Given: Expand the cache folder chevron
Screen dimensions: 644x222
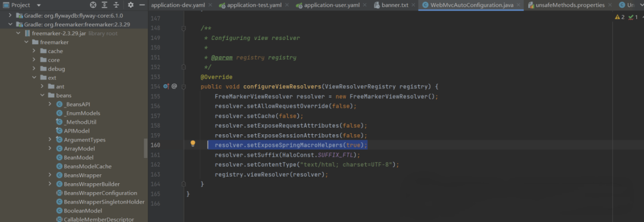Looking at the screenshot, I should [34, 51].
